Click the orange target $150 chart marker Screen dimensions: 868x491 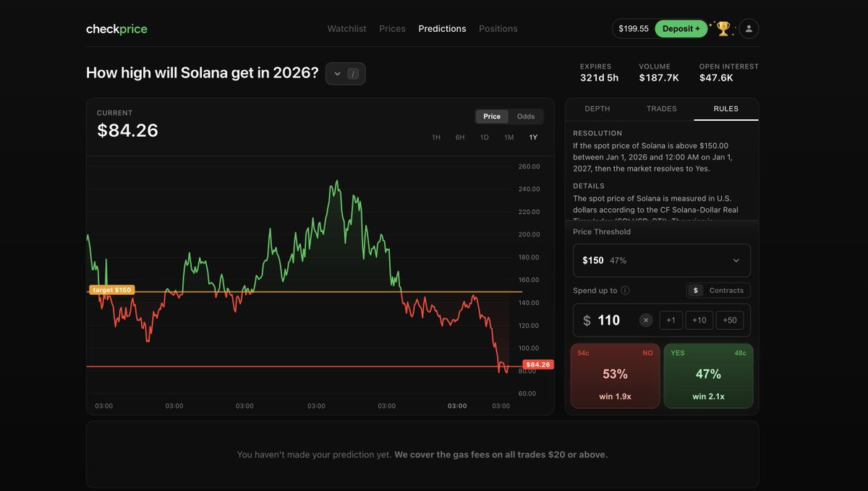[111, 290]
